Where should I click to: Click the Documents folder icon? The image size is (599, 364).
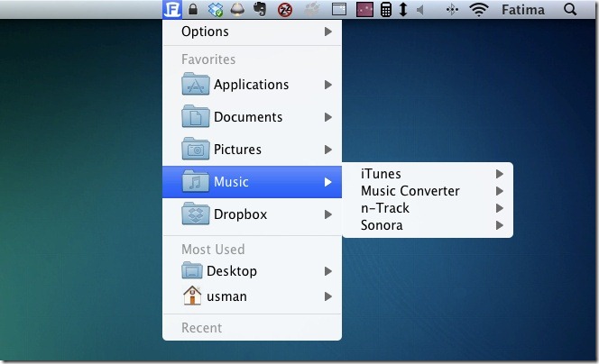coord(196,116)
